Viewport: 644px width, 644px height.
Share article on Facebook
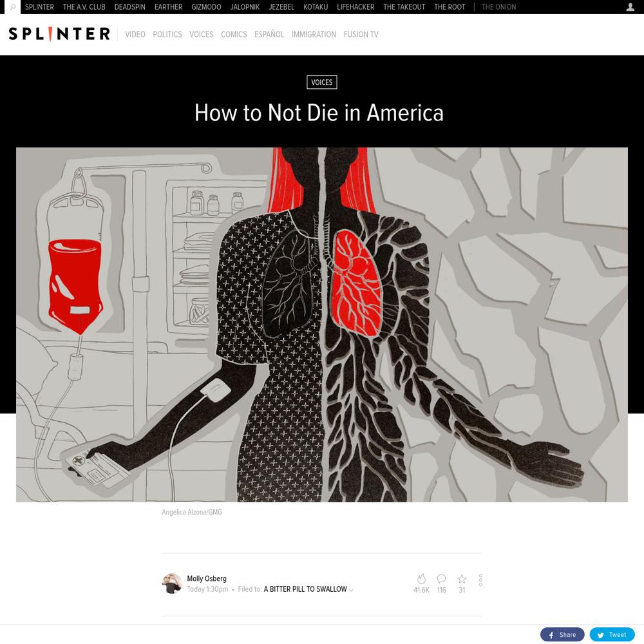pyautogui.click(x=562, y=634)
